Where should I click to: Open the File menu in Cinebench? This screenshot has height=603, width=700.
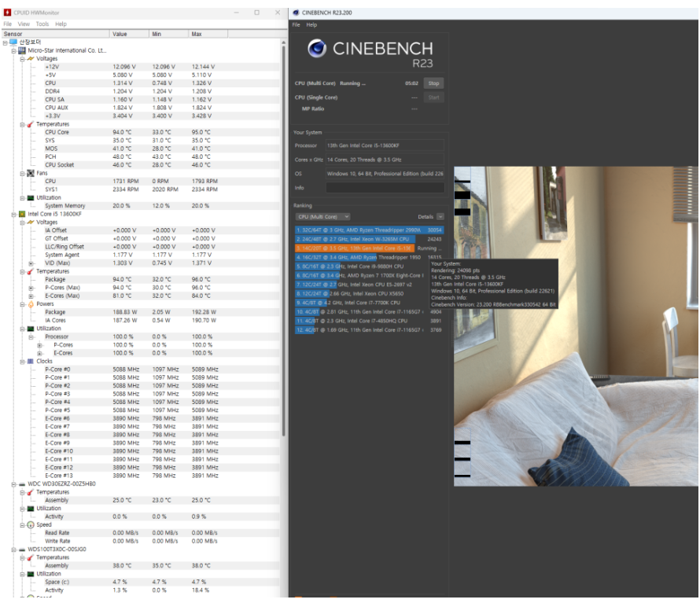click(296, 25)
